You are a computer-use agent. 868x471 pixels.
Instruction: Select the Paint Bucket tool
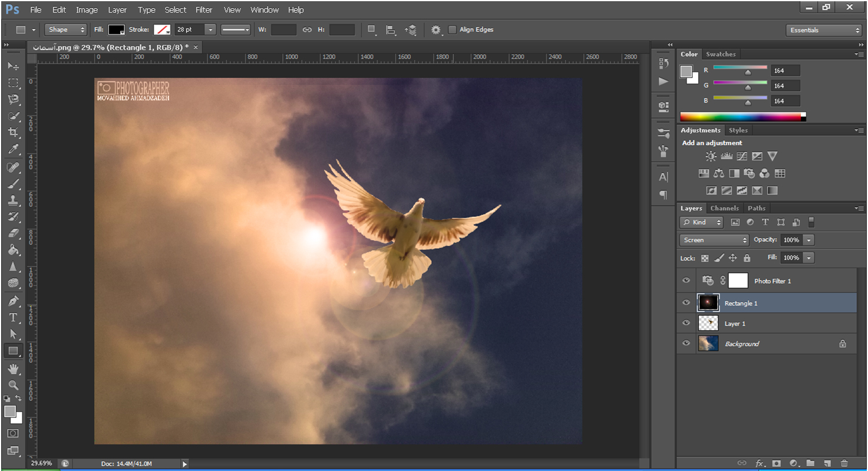13,250
